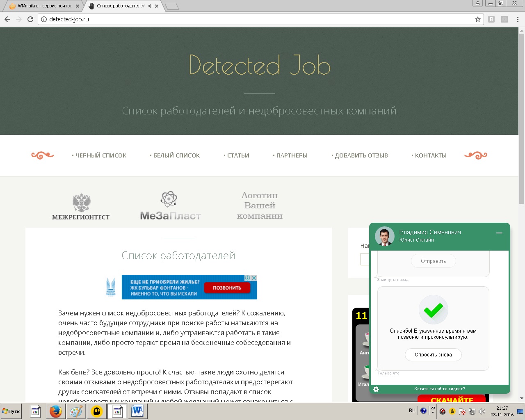Mute the audio on the Список работодателей tab

(150, 6)
